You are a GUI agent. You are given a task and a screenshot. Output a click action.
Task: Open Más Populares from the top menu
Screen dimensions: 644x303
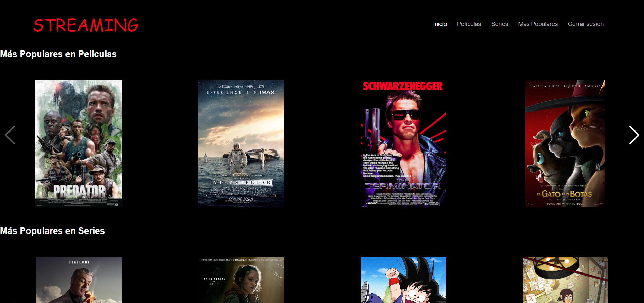[538, 24]
